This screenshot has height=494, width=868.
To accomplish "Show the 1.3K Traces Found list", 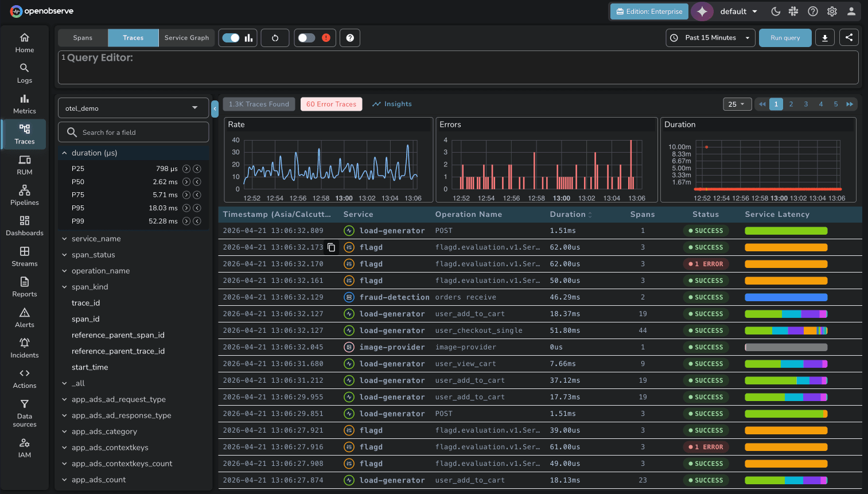I will (x=259, y=104).
